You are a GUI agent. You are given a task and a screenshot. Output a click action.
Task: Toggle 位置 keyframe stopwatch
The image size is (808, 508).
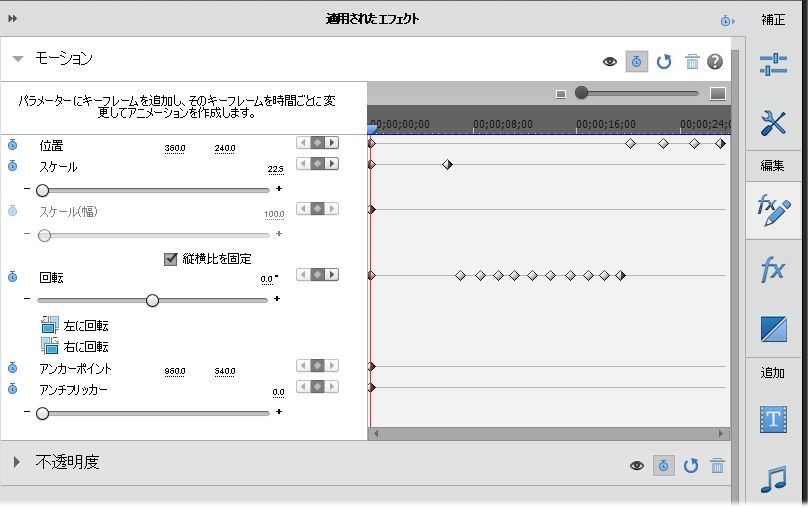pyautogui.click(x=13, y=145)
